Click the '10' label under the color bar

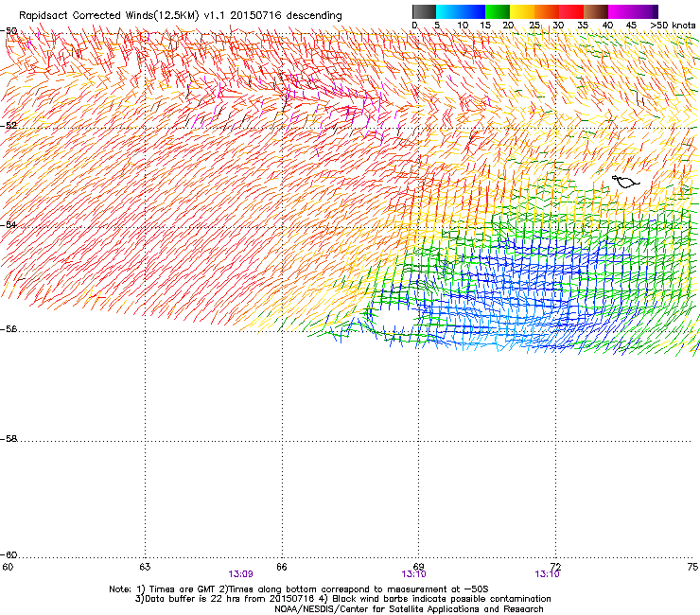[463, 25]
